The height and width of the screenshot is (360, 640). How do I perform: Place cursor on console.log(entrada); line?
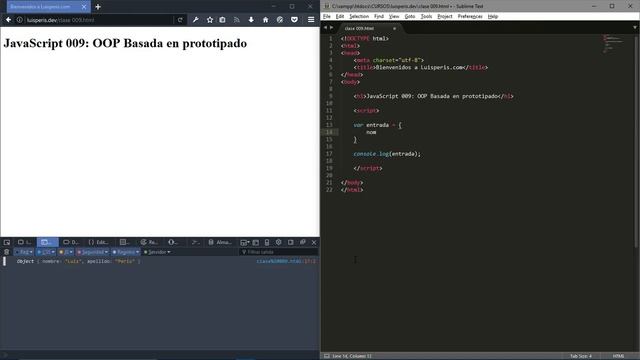click(x=387, y=154)
